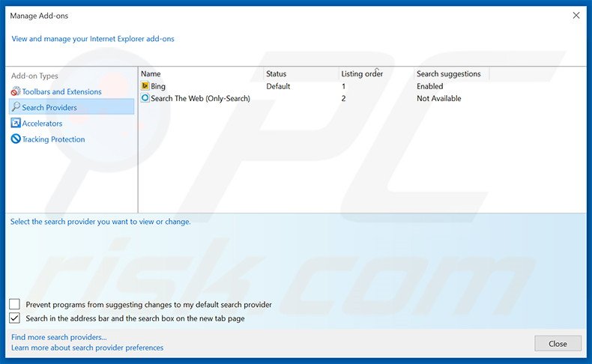Close the Manage Add-ons window
This screenshot has width=592, height=364.
pyautogui.click(x=576, y=15)
